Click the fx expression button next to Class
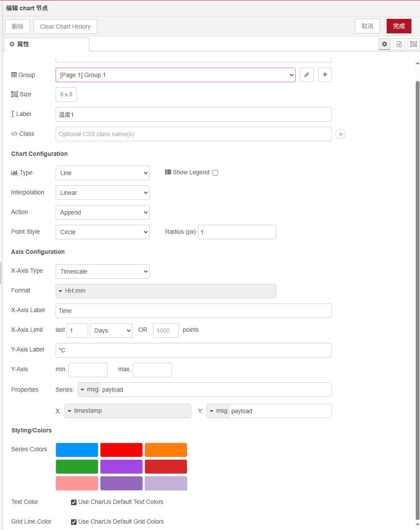 [340, 134]
